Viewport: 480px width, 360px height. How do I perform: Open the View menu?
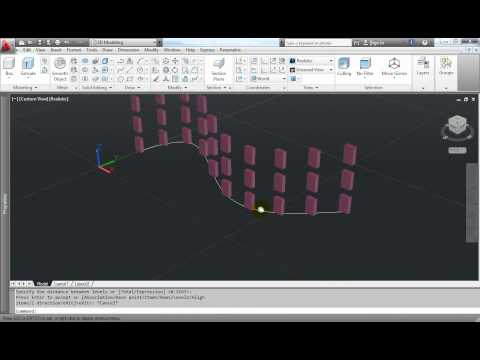click(40, 50)
